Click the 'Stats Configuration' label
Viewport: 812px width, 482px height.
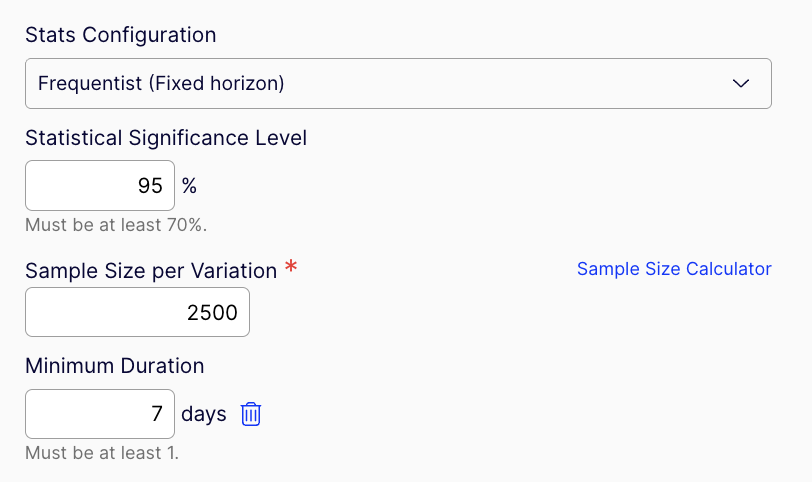[120, 35]
